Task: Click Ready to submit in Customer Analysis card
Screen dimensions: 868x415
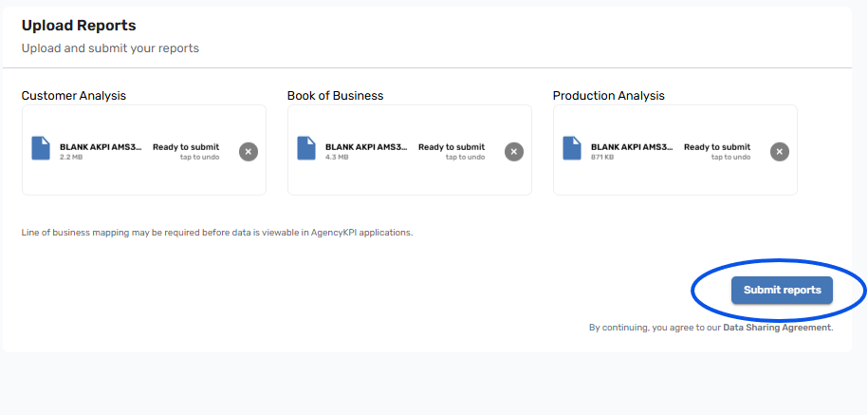Action: click(186, 147)
